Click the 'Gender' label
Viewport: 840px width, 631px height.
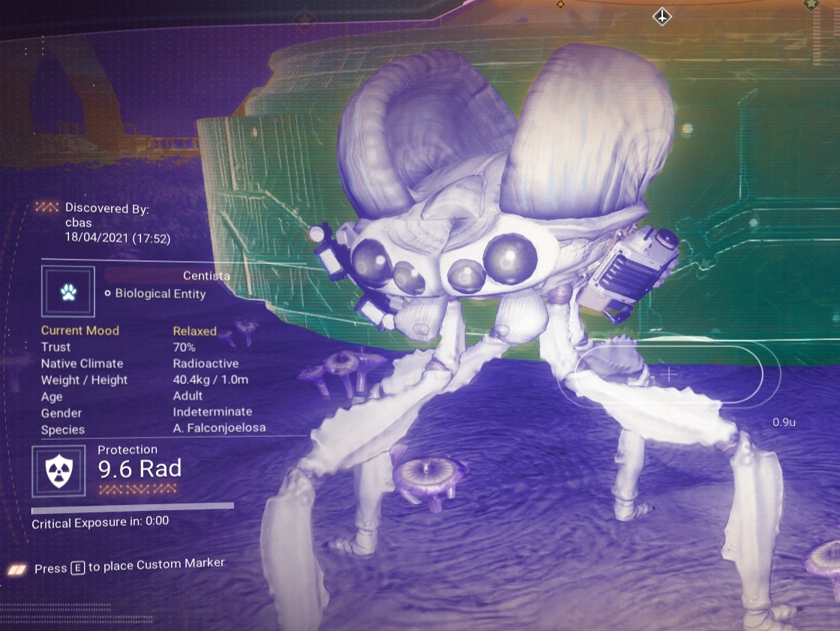coord(61,413)
